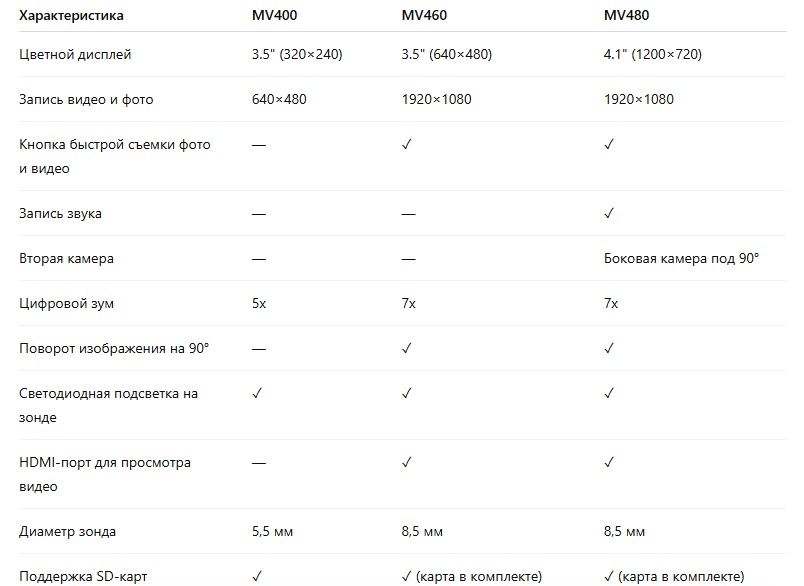Click the MV480 column header
The height and width of the screenshot is (586, 804).
pyautogui.click(x=626, y=16)
